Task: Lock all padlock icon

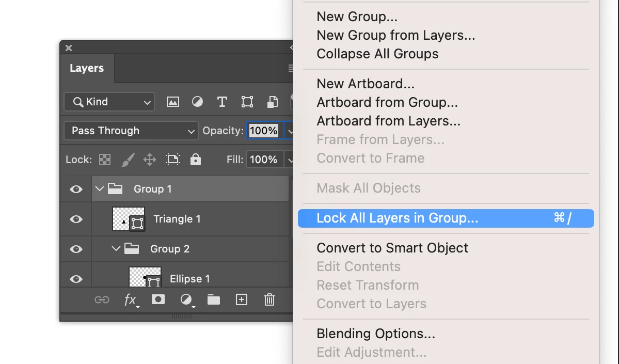Action: tap(196, 160)
